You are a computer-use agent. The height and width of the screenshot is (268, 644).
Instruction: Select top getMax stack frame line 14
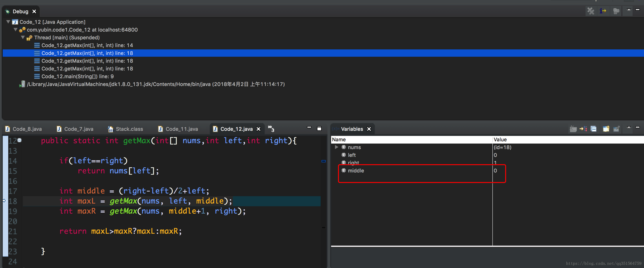point(87,45)
